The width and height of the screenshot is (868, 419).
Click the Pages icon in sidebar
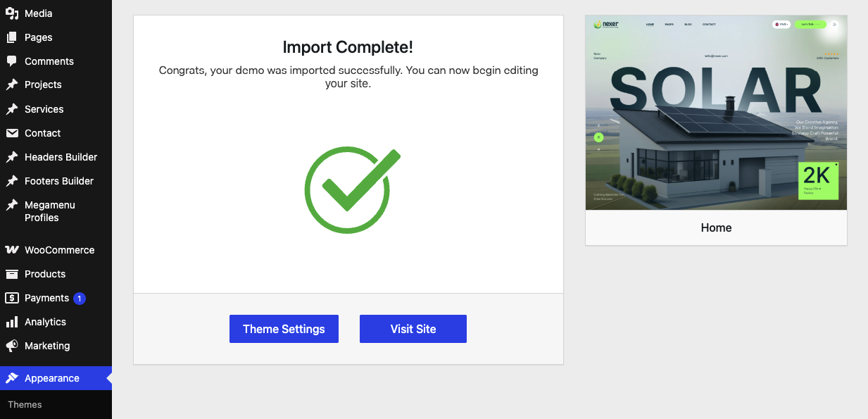click(x=12, y=37)
